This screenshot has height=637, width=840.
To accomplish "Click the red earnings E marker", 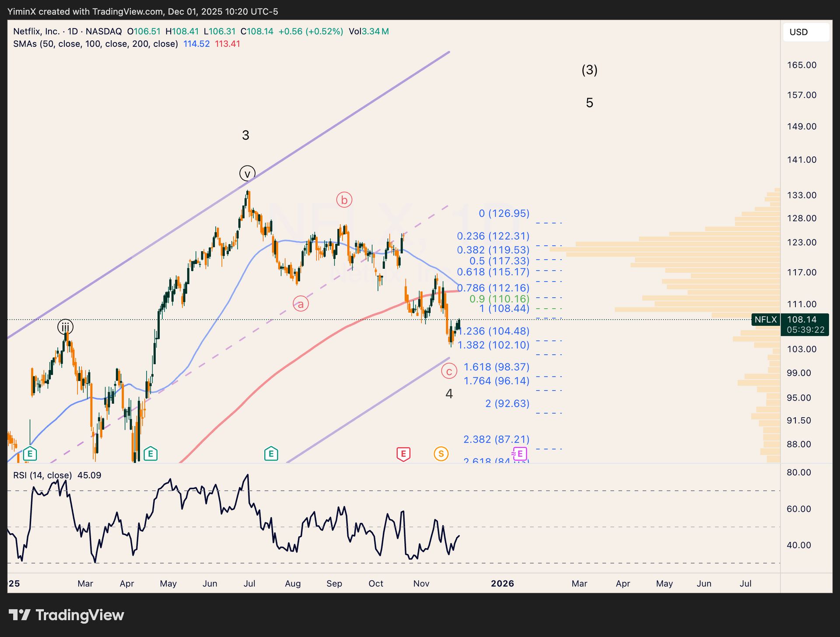I will [x=403, y=454].
